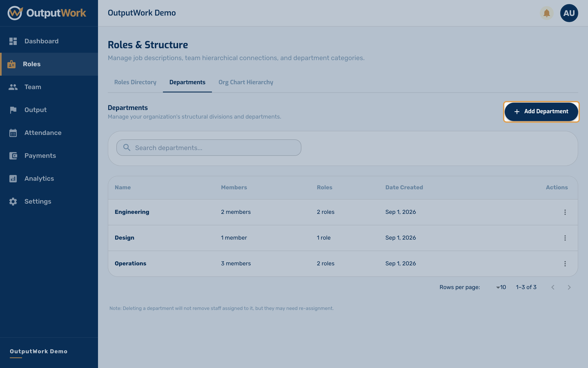This screenshot has height=368, width=588.
Task: Click the Design department name
Action: pyautogui.click(x=124, y=238)
